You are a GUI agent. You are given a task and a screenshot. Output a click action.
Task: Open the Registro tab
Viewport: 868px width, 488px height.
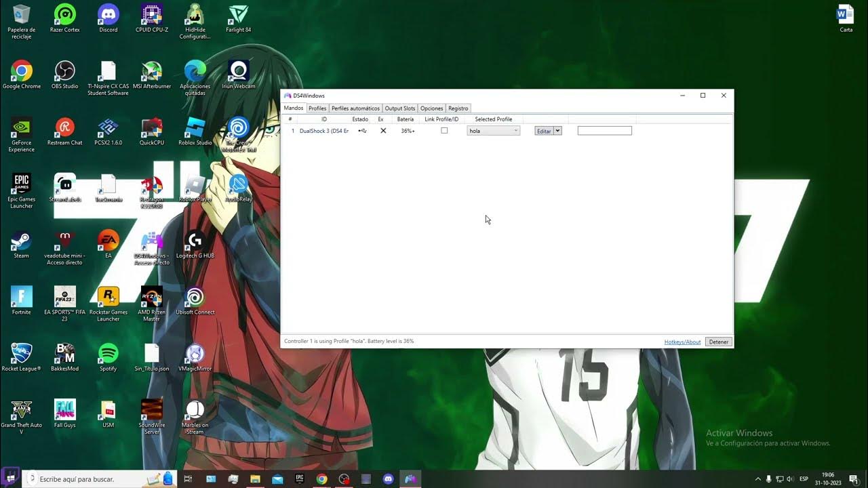tap(458, 108)
